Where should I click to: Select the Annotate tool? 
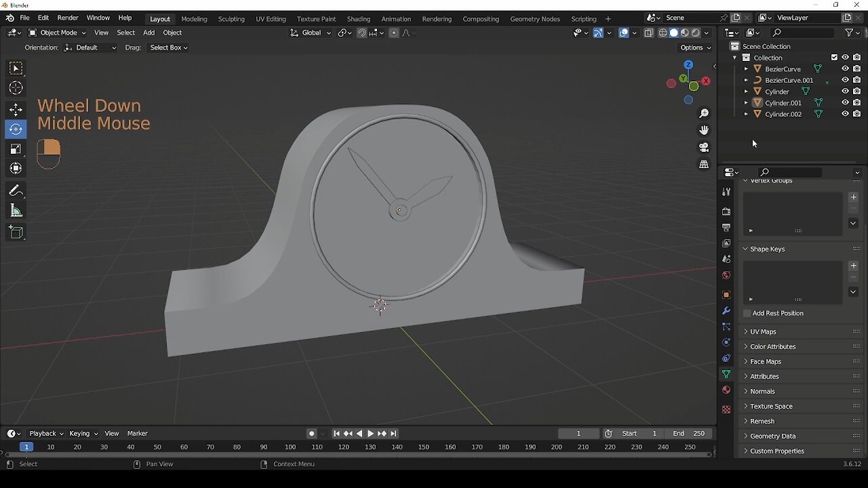click(16, 191)
